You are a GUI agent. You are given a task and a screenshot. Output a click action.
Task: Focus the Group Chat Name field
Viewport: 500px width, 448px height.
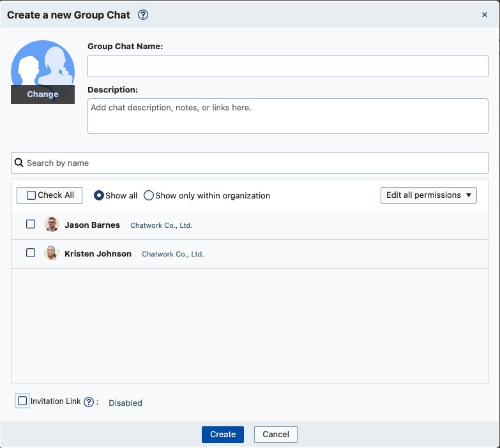287,66
